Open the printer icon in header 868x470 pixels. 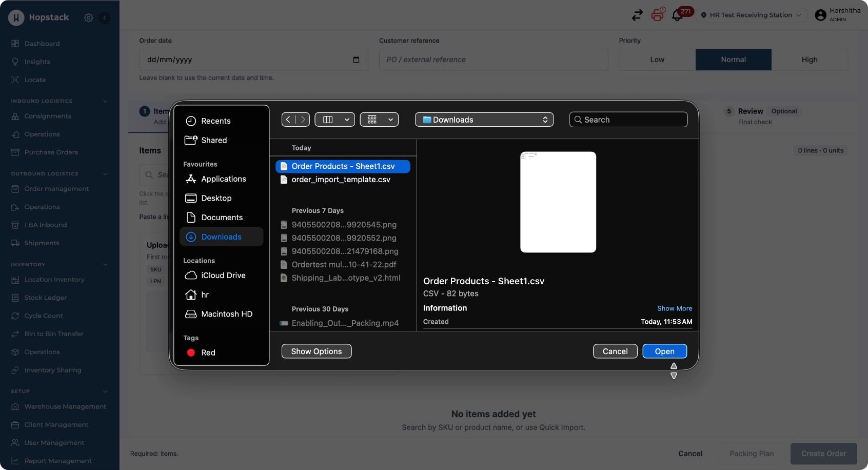pos(657,15)
